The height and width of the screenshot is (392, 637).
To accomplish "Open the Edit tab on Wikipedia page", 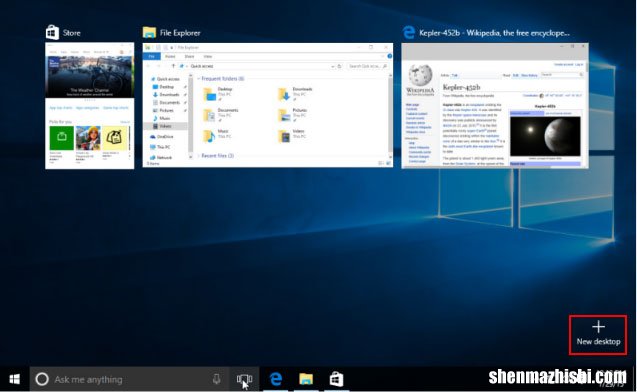I will pyautogui.click(x=516, y=75).
